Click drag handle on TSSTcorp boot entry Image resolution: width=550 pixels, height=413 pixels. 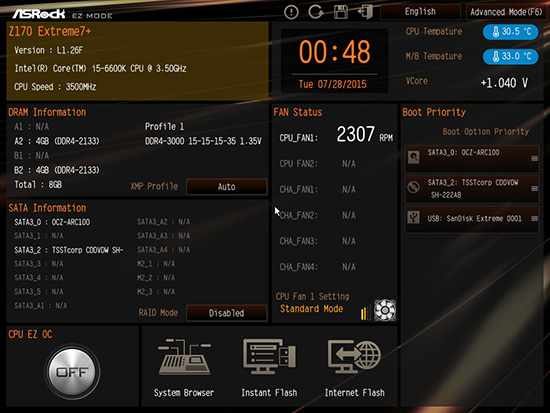(534, 189)
